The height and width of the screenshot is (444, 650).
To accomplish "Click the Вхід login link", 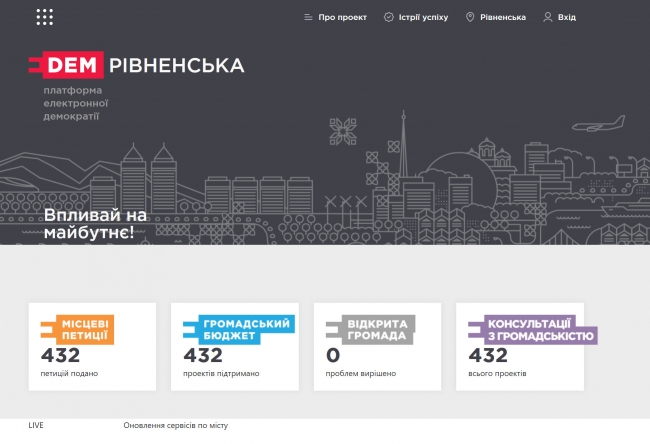I will [567, 17].
